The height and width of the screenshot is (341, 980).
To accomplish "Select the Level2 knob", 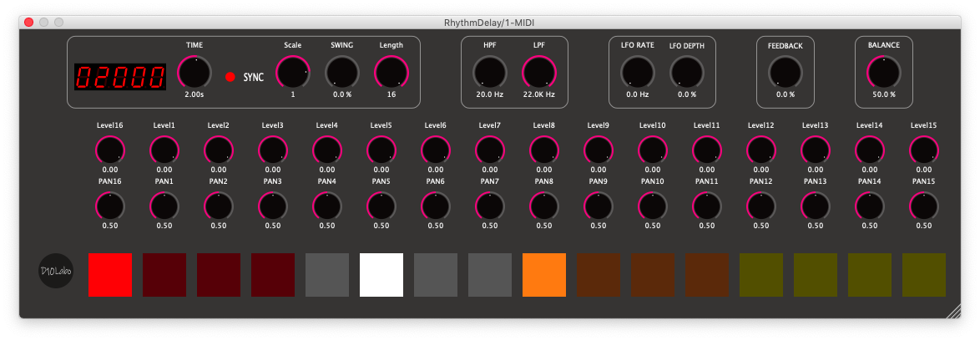I will pos(219,150).
